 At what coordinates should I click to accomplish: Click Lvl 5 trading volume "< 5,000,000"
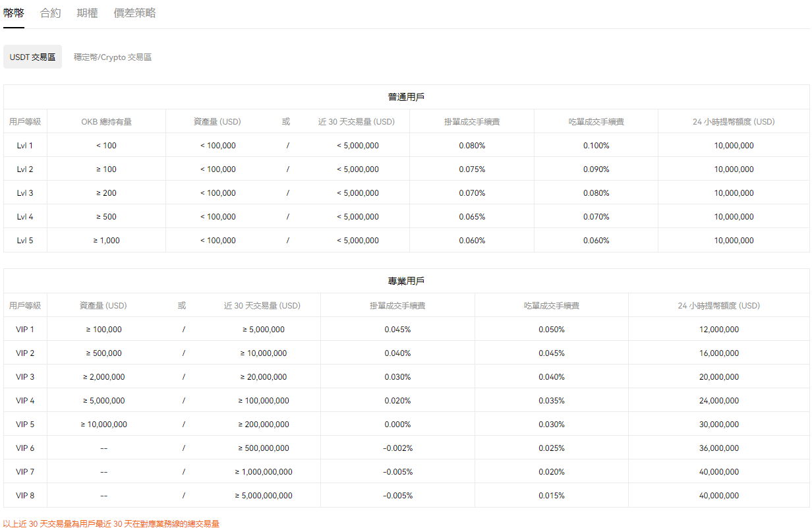(358, 241)
